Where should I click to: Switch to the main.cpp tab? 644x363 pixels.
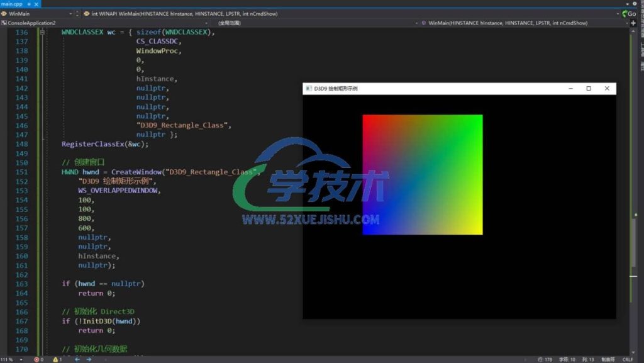(12, 4)
